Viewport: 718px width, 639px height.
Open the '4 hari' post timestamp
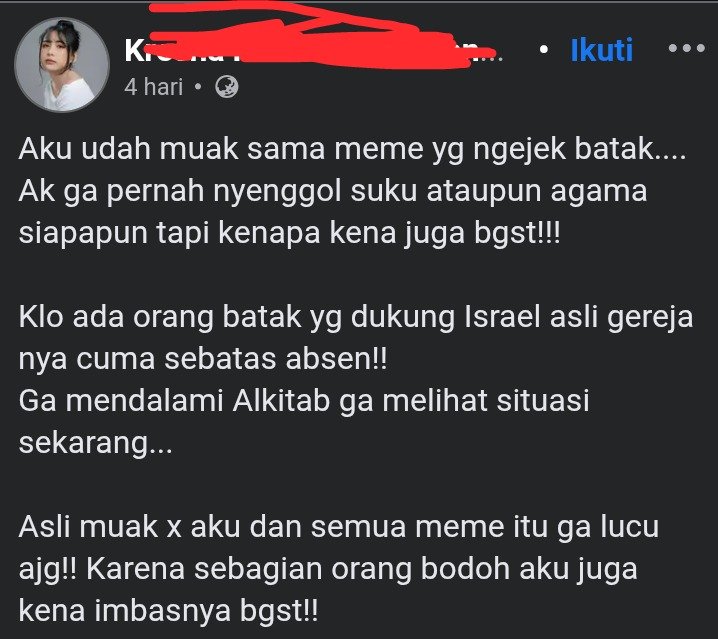coord(153,87)
